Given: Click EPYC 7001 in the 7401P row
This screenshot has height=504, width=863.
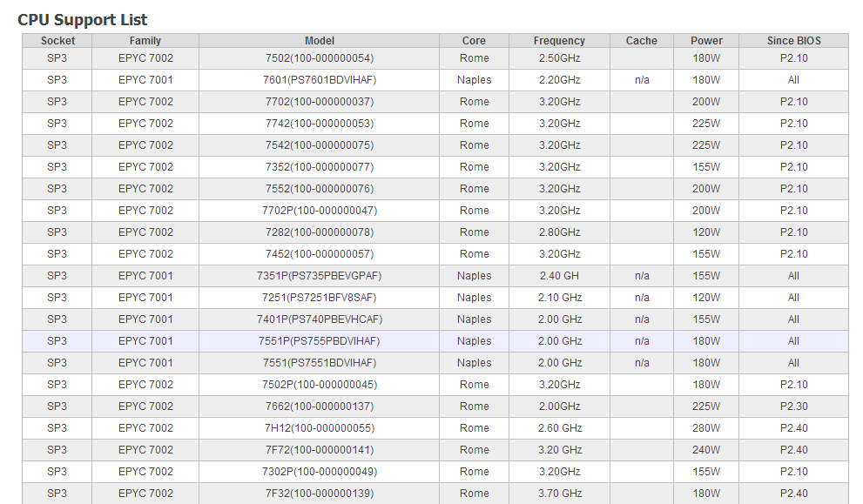Looking at the screenshot, I should click(145, 319).
